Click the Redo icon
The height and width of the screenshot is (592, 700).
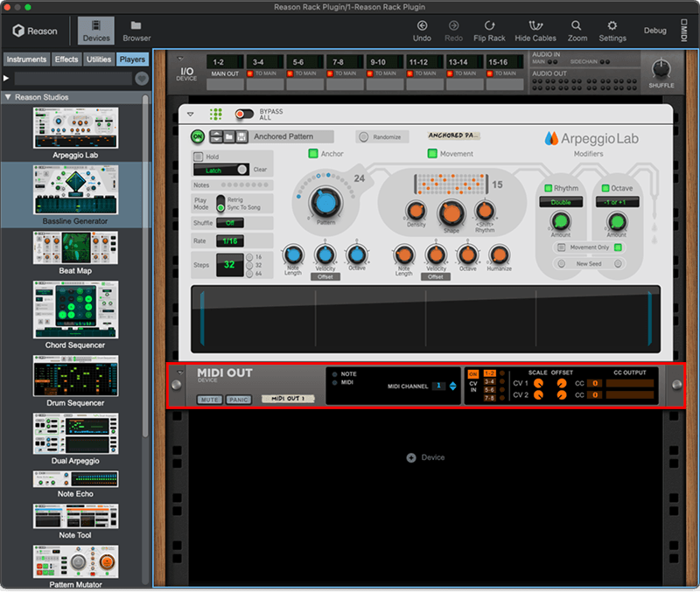coord(453,25)
